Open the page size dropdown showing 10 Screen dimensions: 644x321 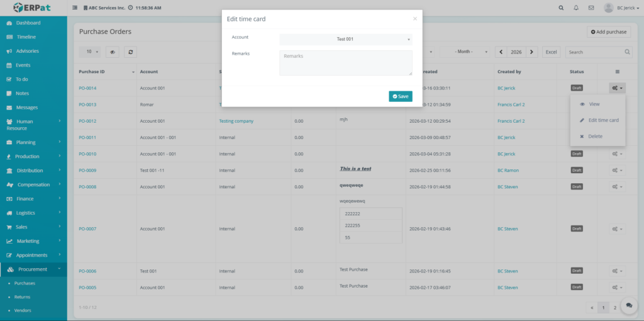(92, 52)
